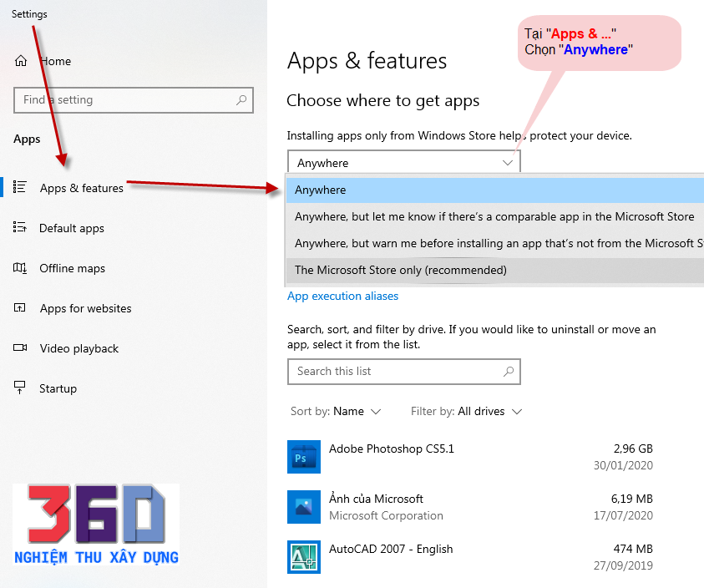Open Startup settings
Image resolution: width=704 pixels, height=588 pixels.
point(58,388)
